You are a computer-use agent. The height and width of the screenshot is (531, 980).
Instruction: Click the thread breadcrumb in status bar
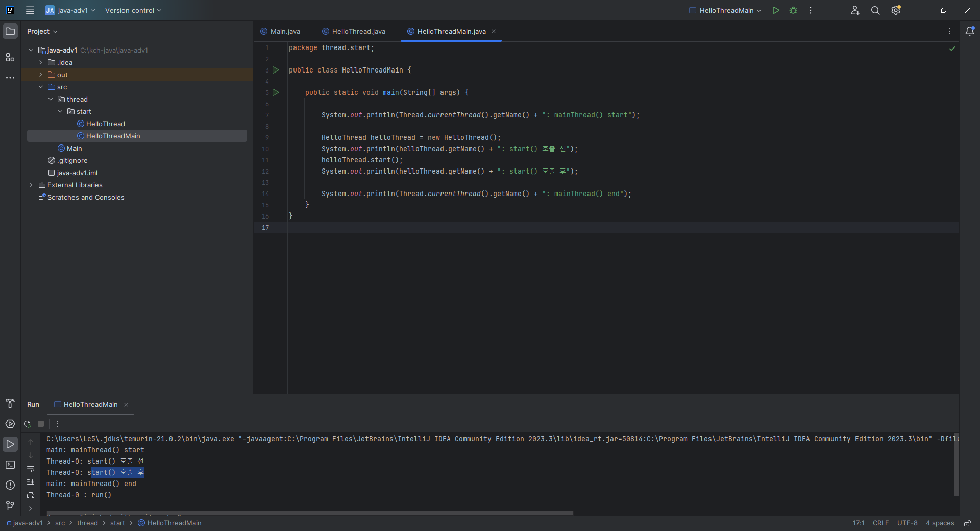coord(87,523)
